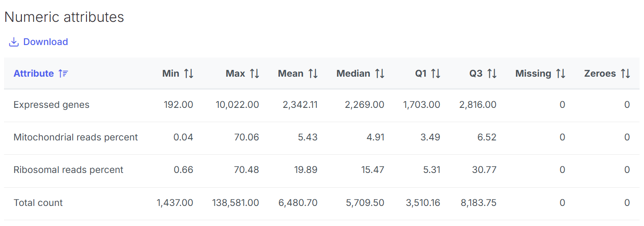The width and height of the screenshot is (644, 226).
Task: Select the Mitochondrial reads percent row
Action: (x=76, y=137)
